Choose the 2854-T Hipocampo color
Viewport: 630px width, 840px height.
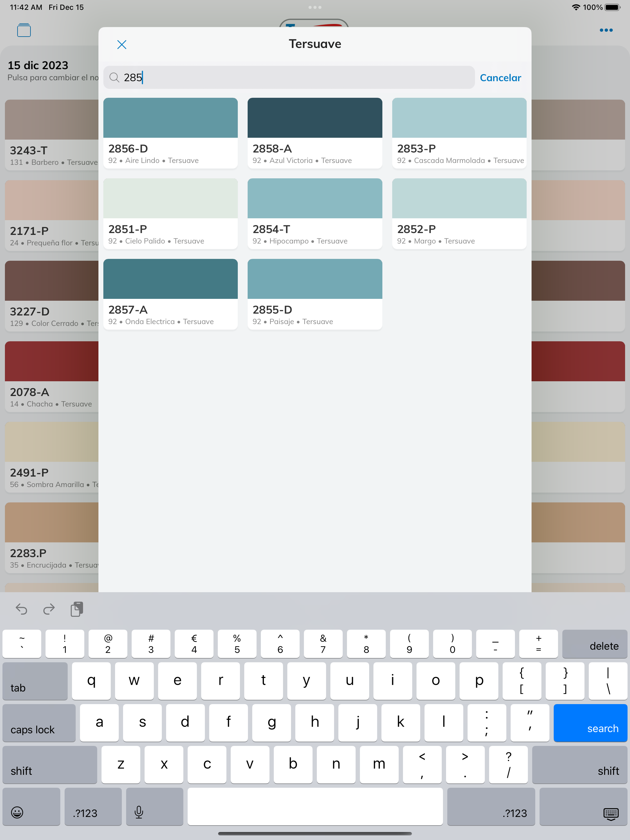click(315, 213)
